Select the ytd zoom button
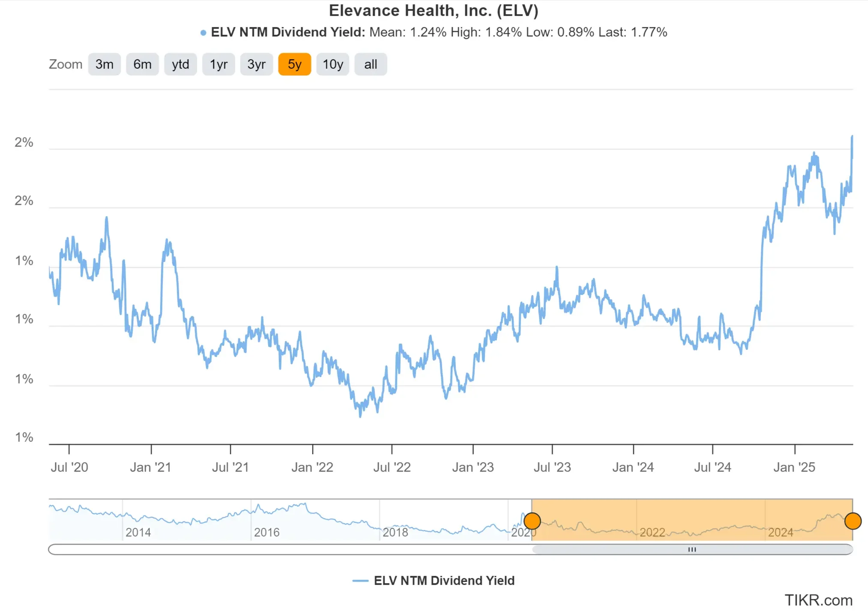This screenshot has height=611, width=868. pos(180,64)
